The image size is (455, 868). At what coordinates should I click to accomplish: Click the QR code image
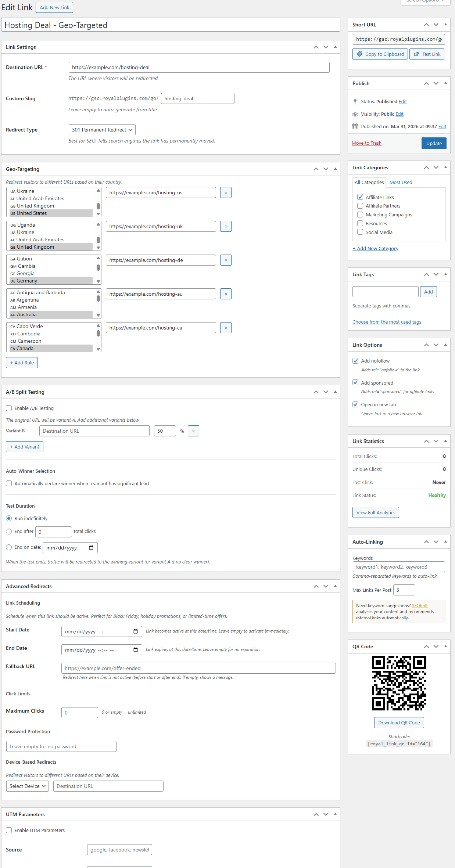[399, 683]
